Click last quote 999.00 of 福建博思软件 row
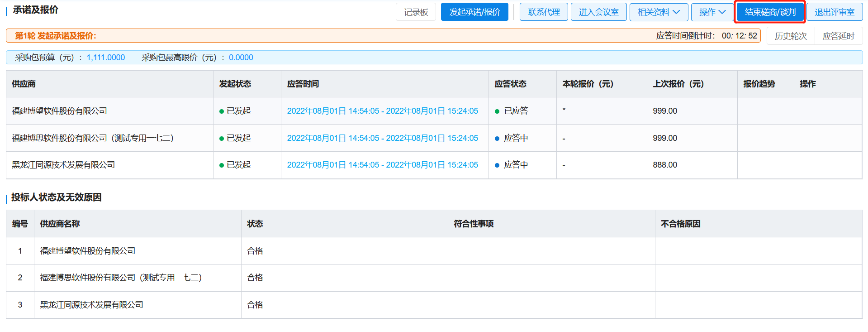The height and width of the screenshot is (332, 868). 665,138
